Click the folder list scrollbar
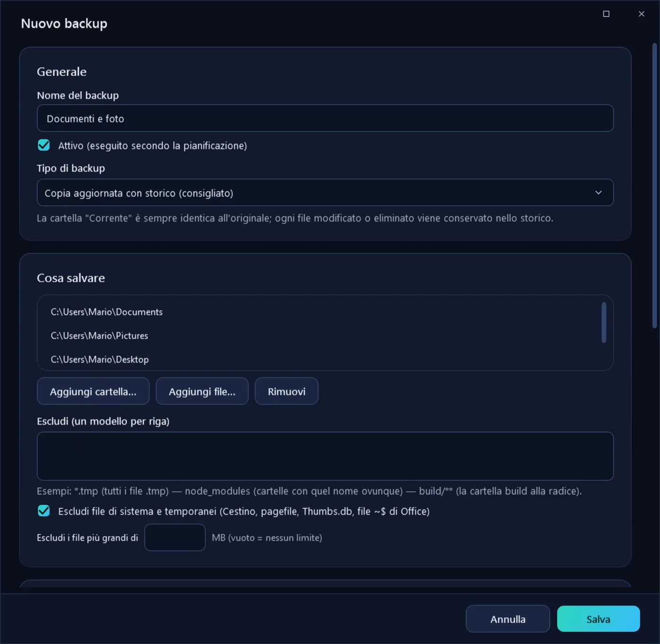660x644 pixels. [603, 323]
